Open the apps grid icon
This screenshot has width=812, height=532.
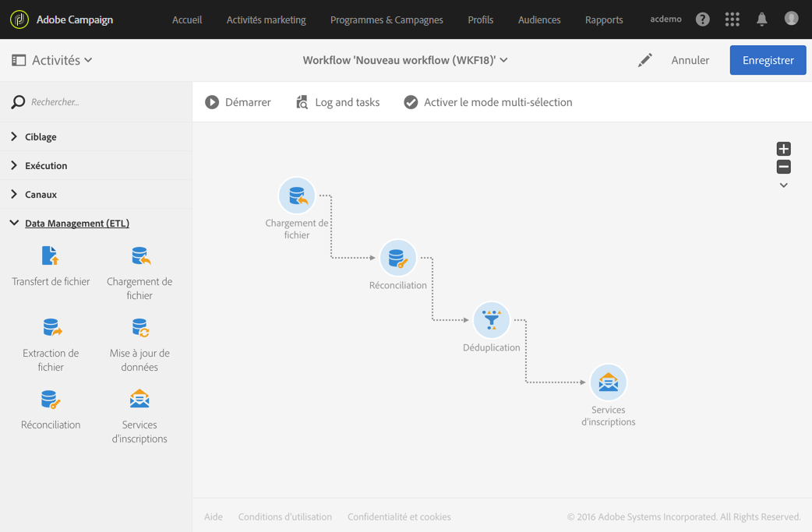pyautogui.click(x=732, y=19)
